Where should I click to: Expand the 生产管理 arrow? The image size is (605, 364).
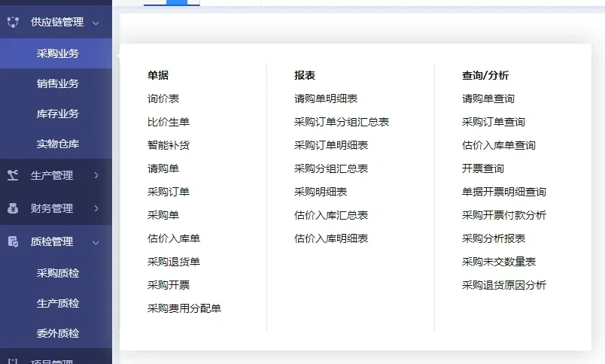(96, 175)
